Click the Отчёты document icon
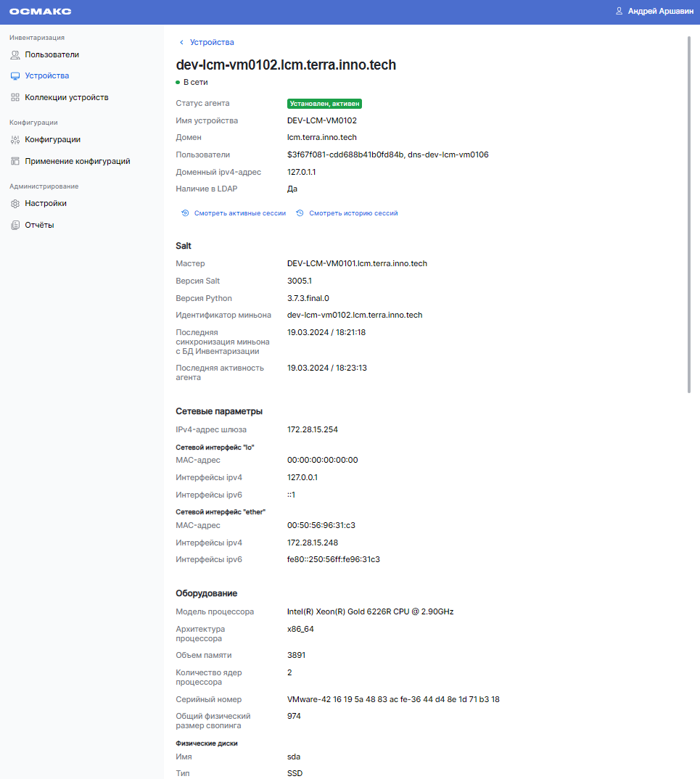This screenshot has width=700, height=779. [15, 226]
